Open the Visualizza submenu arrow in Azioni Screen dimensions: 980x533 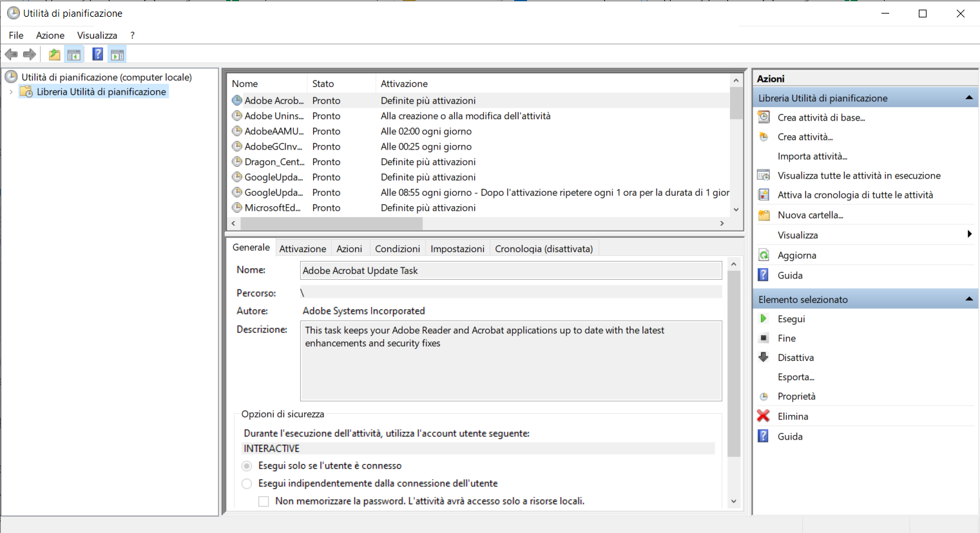click(x=970, y=234)
